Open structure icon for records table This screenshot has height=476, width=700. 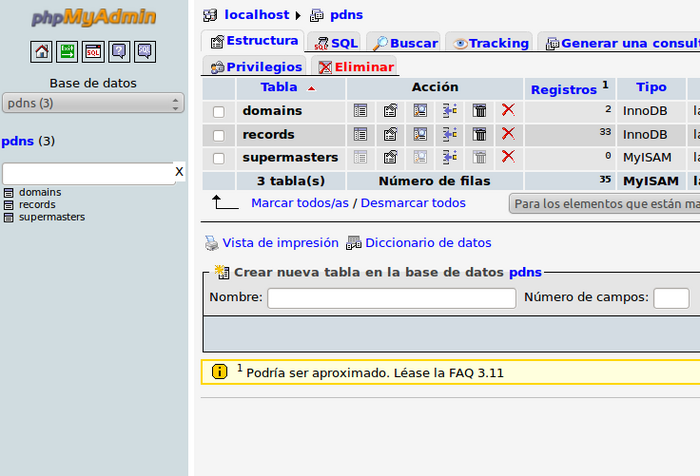coord(390,134)
